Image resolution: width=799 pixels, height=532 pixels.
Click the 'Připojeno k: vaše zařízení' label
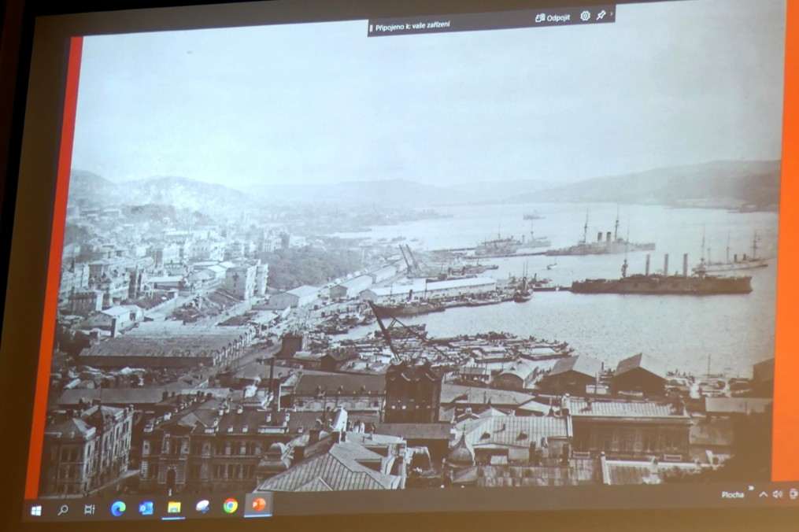tap(412, 26)
